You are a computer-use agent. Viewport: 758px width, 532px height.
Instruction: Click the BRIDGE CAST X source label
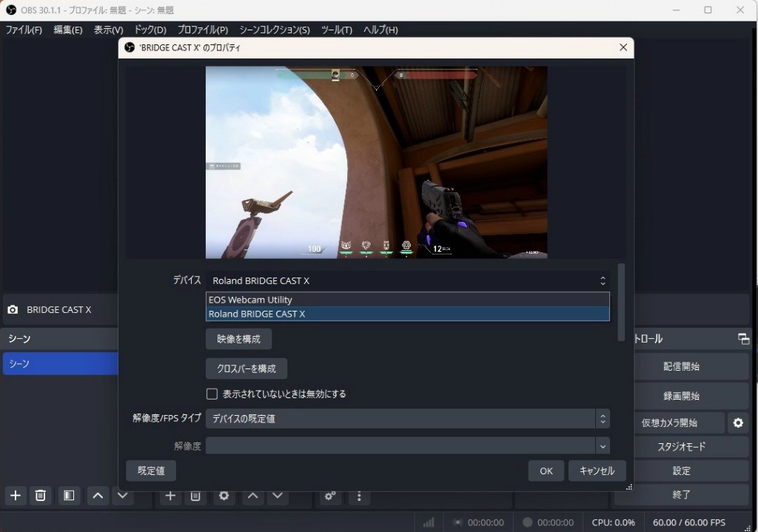coord(59,310)
